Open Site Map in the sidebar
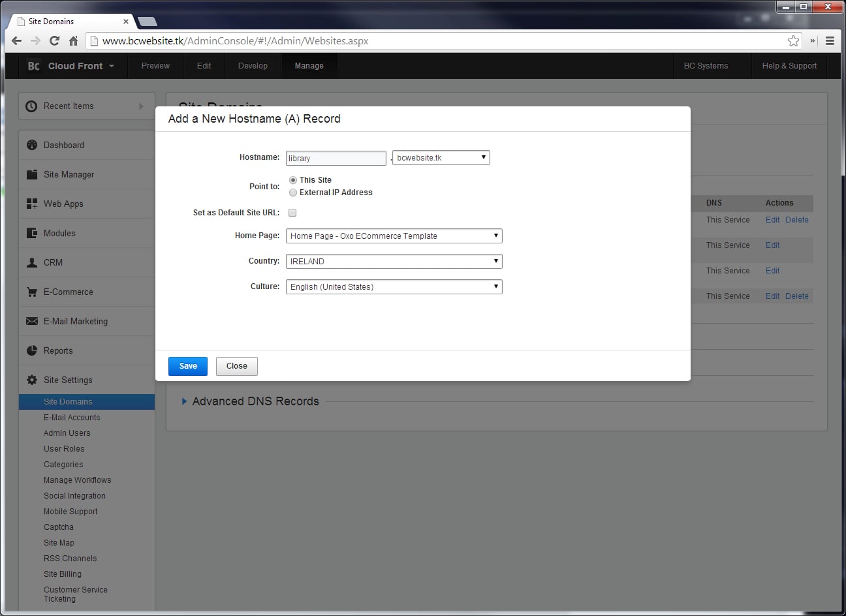 tap(59, 543)
